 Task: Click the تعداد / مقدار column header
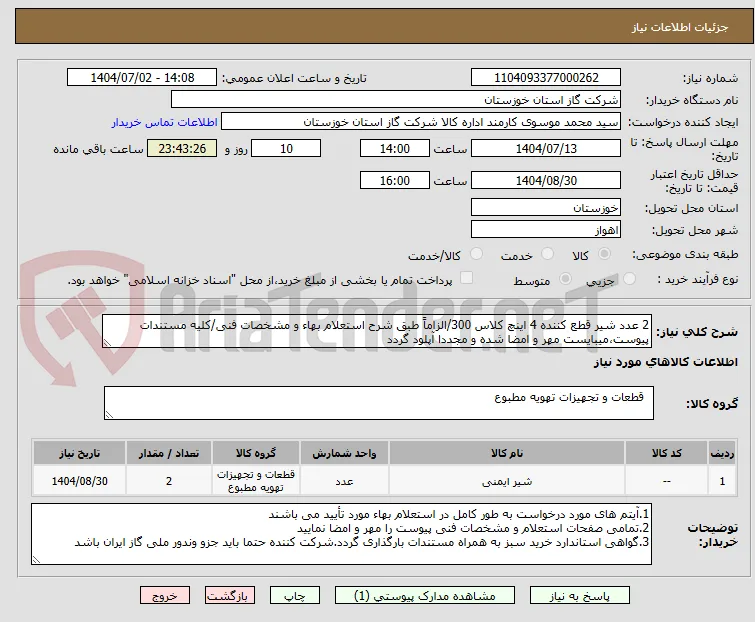tap(169, 454)
